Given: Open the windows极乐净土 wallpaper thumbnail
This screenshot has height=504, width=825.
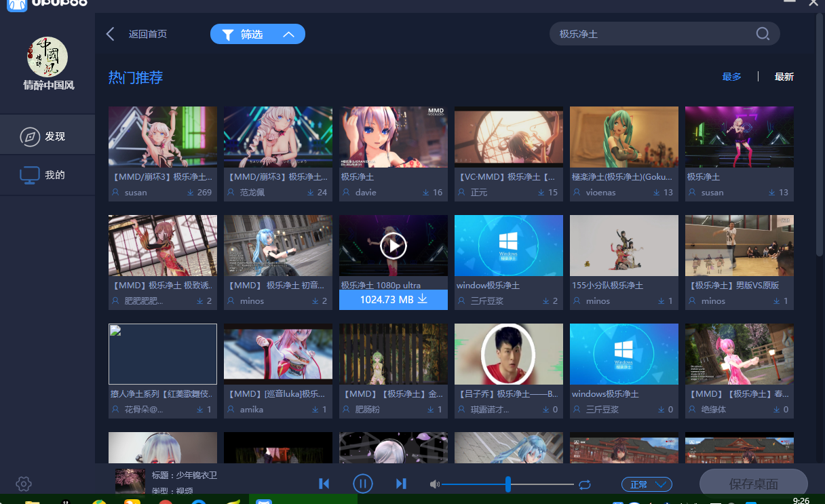Looking at the screenshot, I should 624,354.
